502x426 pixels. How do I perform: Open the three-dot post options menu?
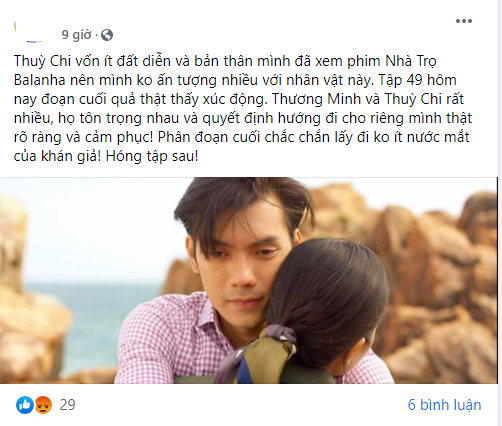pos(464,21)
